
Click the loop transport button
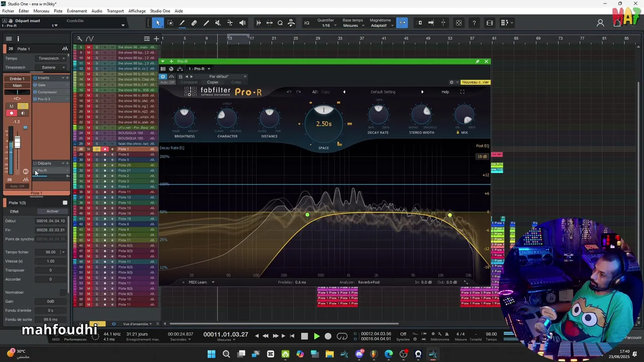pos(342,336)
